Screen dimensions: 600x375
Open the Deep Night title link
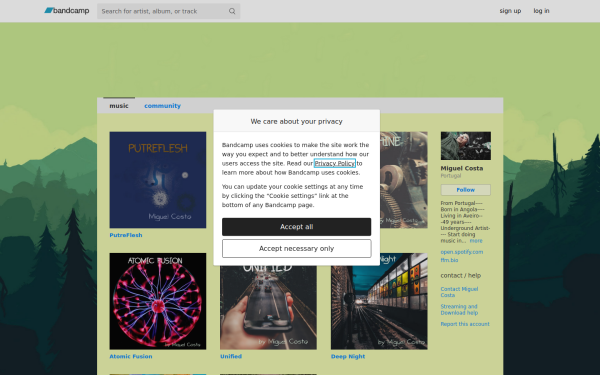348,356
